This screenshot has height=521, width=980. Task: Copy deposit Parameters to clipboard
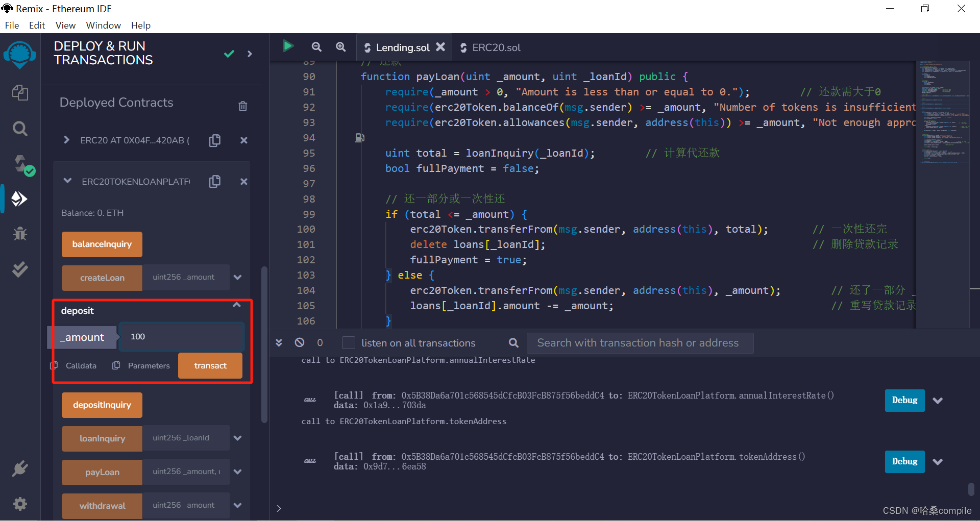(x=116, y=366)
